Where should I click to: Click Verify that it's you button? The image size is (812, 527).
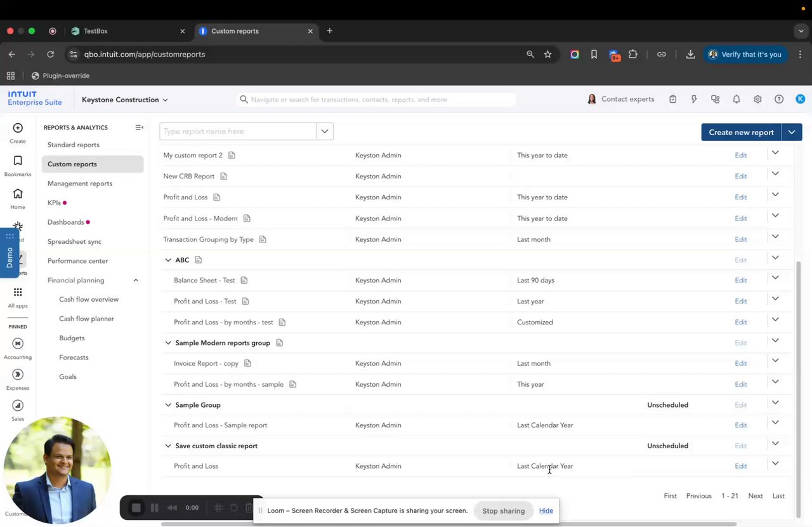point(745,55)
